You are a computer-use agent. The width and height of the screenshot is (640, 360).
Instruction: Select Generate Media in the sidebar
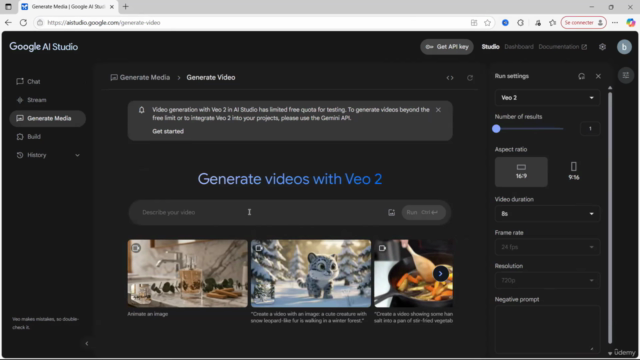pyautogui.click(x=47, y=118)
